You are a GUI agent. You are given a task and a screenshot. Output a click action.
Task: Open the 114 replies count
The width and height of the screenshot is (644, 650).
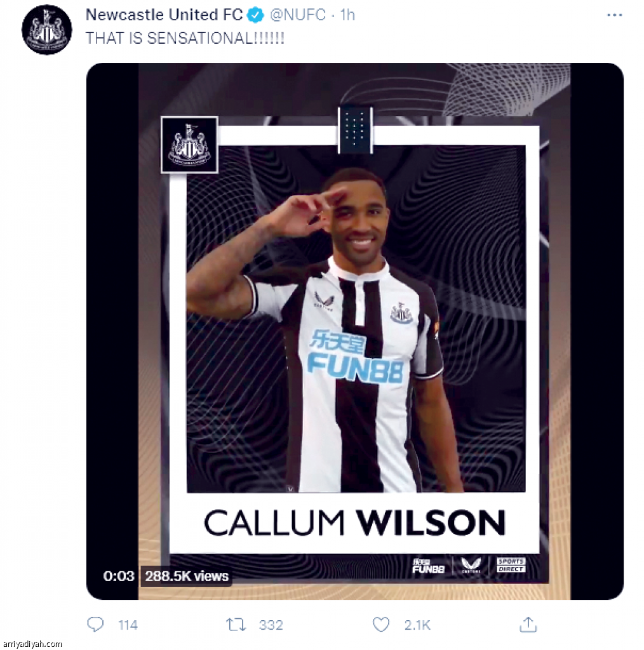click(128, 625)
